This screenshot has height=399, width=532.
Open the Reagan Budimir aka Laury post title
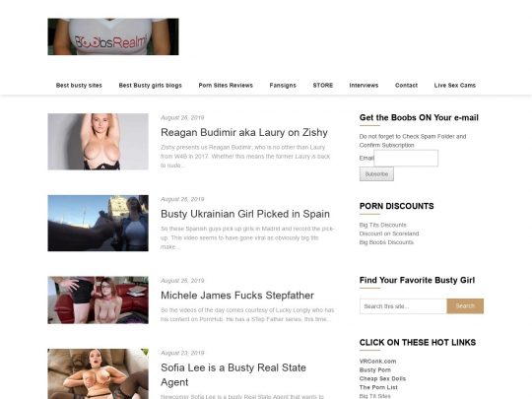[244, 132]
